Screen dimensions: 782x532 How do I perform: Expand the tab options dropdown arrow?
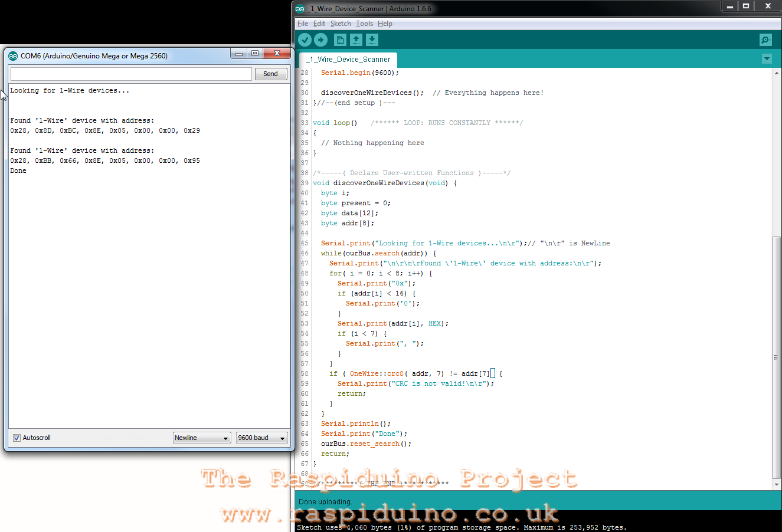point(767,59)
